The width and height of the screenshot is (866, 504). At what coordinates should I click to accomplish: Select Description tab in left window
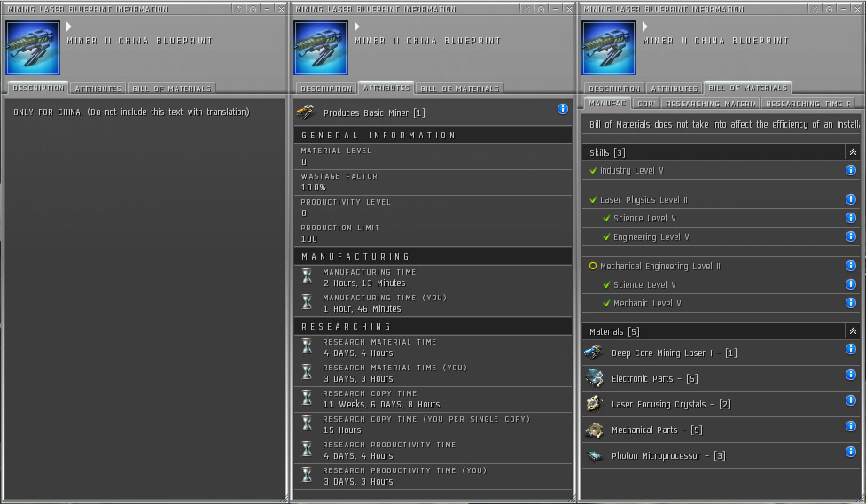tap(39, 88)
